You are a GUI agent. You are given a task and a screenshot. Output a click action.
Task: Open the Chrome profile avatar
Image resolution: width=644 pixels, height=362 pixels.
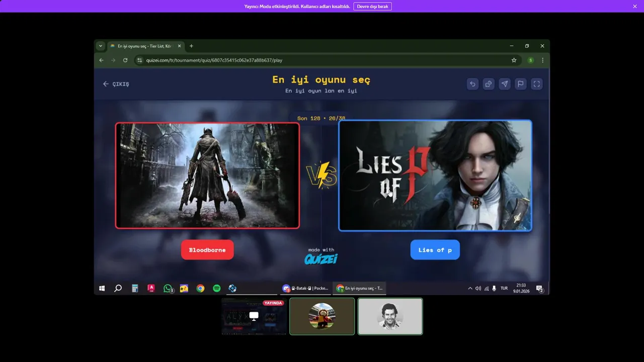point(530,60)
